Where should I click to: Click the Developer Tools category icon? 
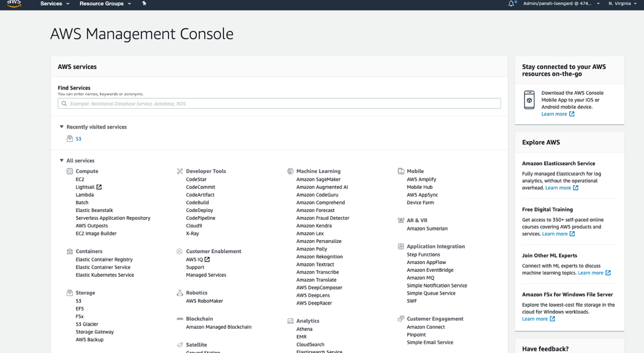(x=180, y=171)
